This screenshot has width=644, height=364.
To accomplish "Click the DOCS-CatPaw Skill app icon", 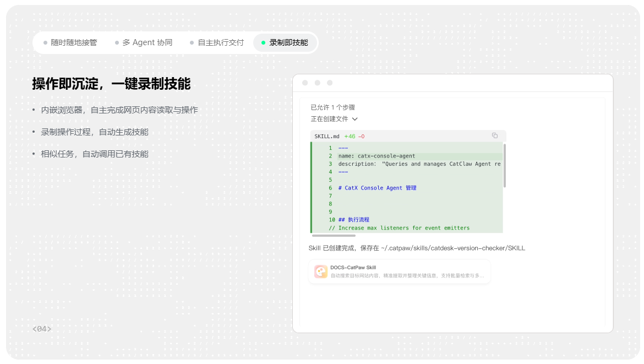I will click(x=321, y=271).
